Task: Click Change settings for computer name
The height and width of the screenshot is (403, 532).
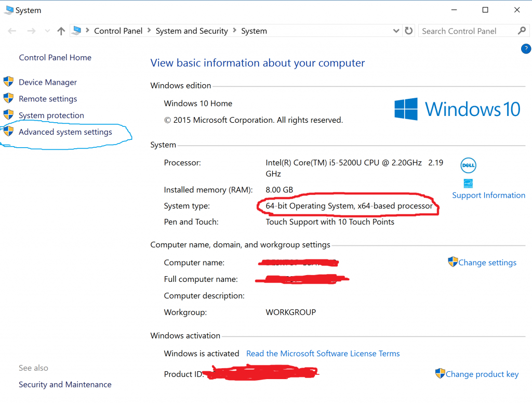Action: [487, 263]
